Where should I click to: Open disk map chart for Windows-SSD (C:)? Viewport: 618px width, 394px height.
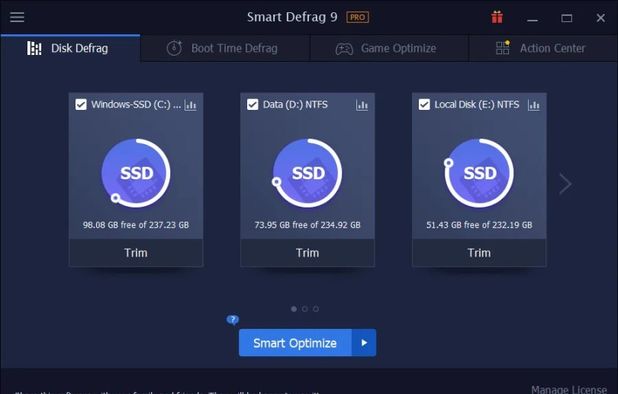pos(190,105)
